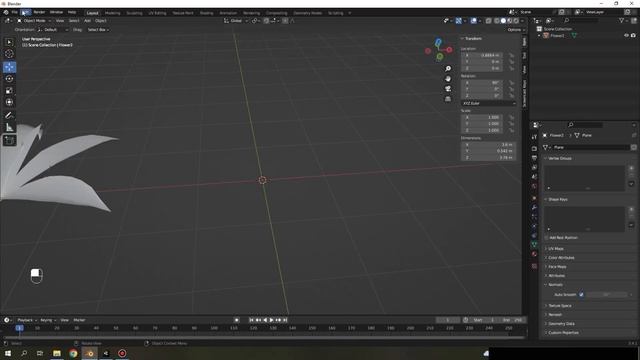640x360 pixels.
Task: Toggle snapping magnet in header
Action: pyautogui.click(x=266, y=21)
